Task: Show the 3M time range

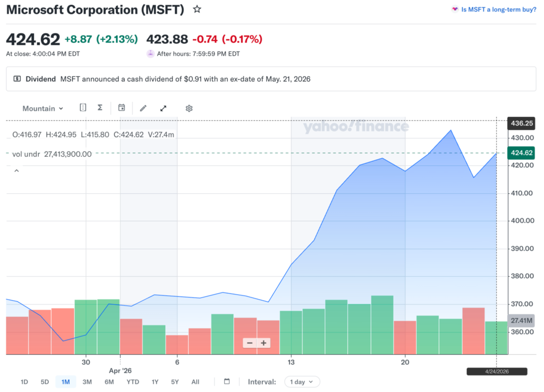Action: pos(87,382)
